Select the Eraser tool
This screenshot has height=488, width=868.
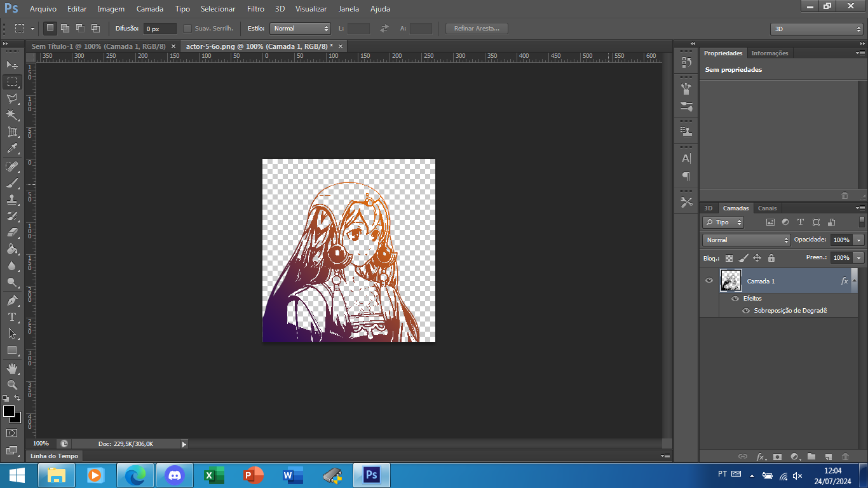coord(12,232)
